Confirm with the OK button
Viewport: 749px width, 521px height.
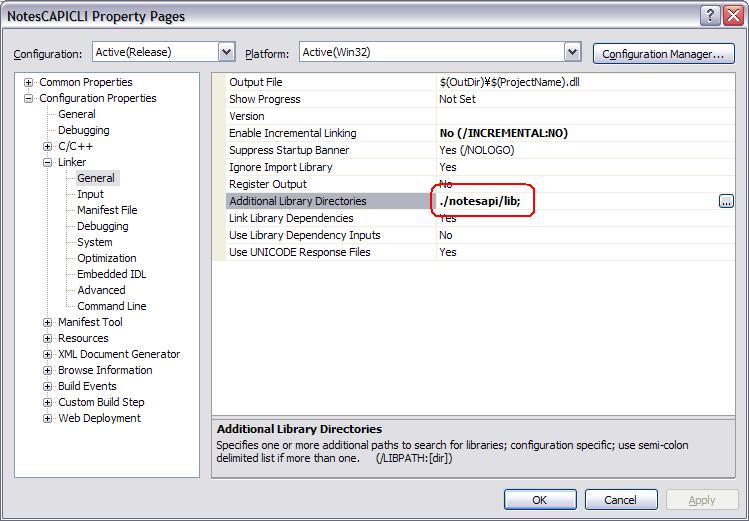pos(540,500)
